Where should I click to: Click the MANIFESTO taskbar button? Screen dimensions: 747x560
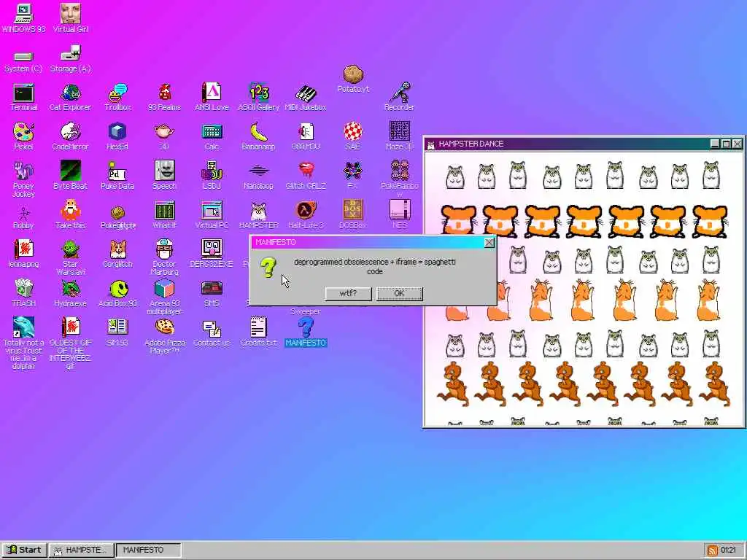coord(148,550)
